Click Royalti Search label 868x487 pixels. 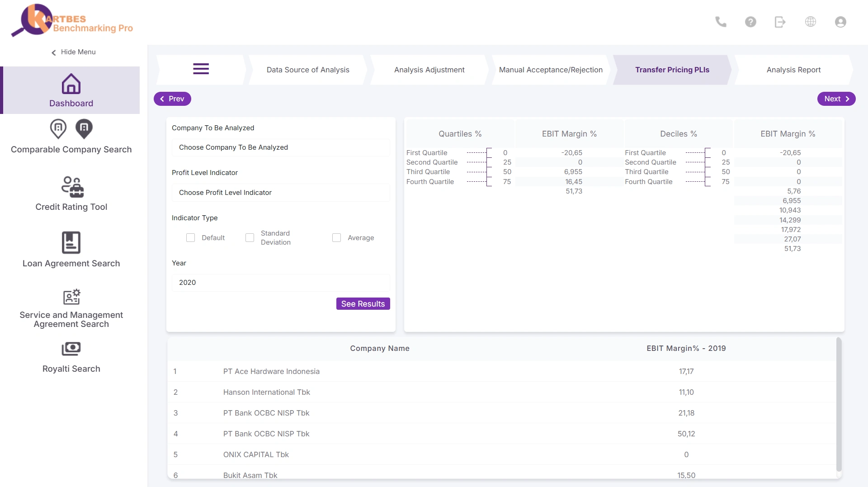tap(71, 369)
